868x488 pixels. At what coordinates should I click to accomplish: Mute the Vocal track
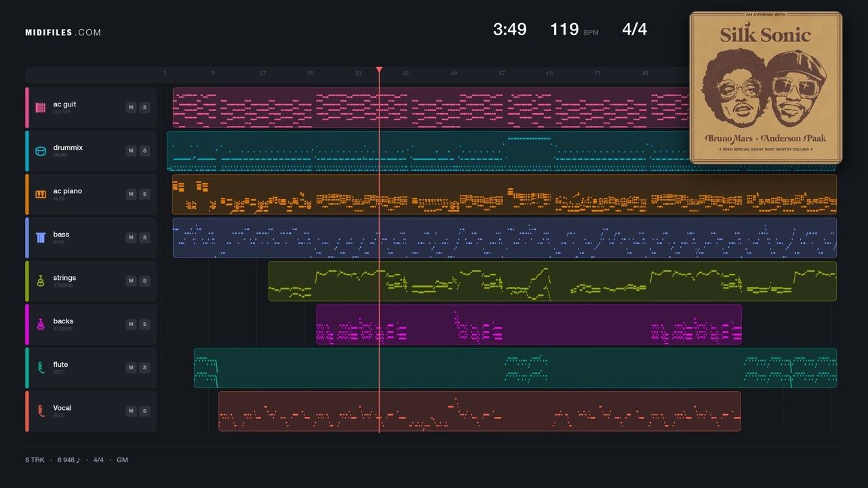[131, 411]
